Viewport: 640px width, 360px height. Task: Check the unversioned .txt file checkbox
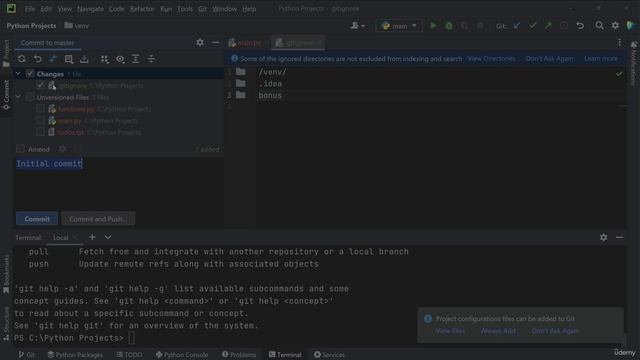pos(40,132)
